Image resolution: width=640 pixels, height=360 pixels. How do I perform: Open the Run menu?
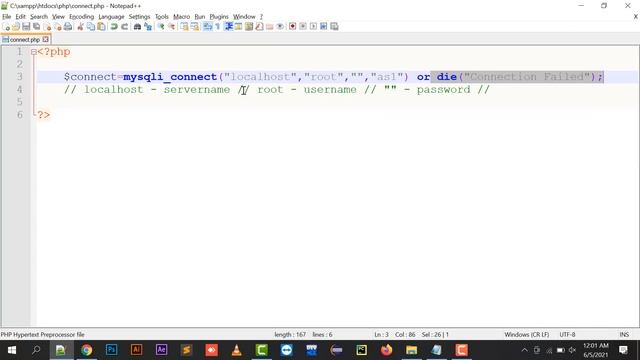point(200,17)
